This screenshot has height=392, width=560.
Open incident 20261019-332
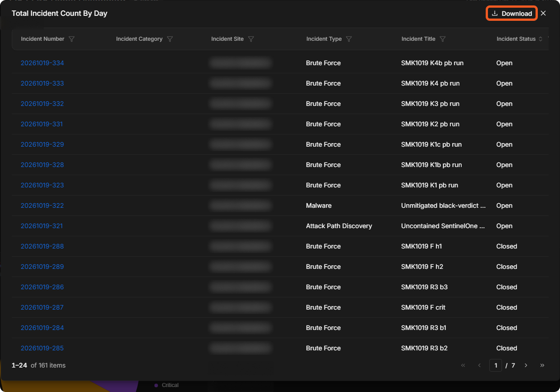[x=42, y=104]
